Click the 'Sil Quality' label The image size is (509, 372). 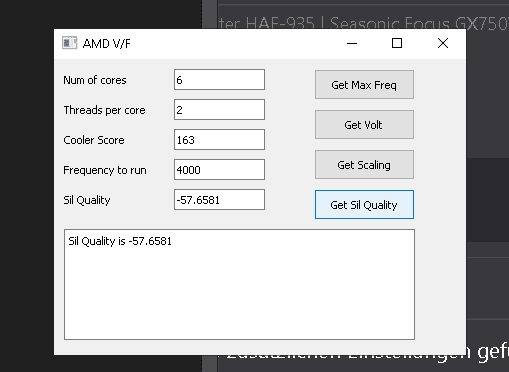click(x=87, y=200)
